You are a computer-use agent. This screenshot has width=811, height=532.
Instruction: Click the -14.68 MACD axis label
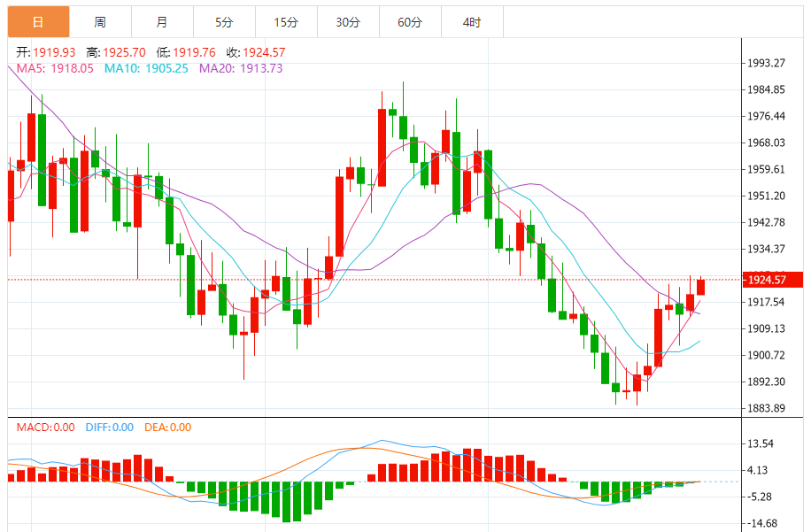(x=762, y=523)
